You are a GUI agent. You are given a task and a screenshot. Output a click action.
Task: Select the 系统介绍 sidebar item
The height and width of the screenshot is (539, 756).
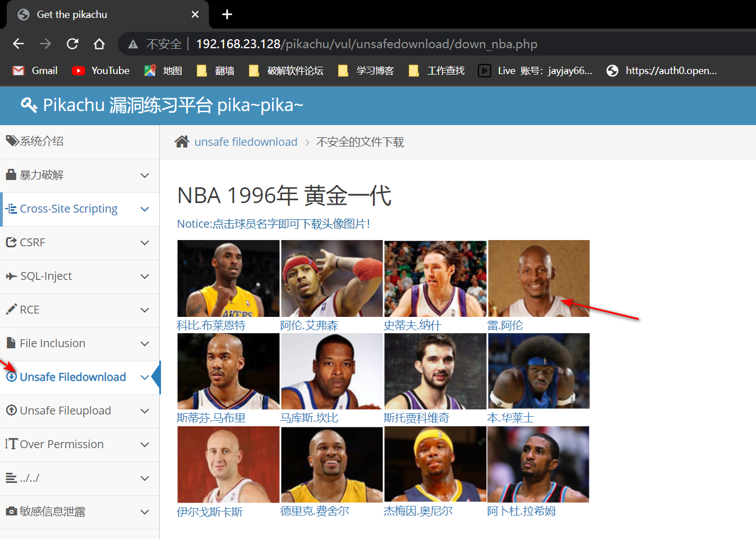pyautogui.click(x=41, y=141)
